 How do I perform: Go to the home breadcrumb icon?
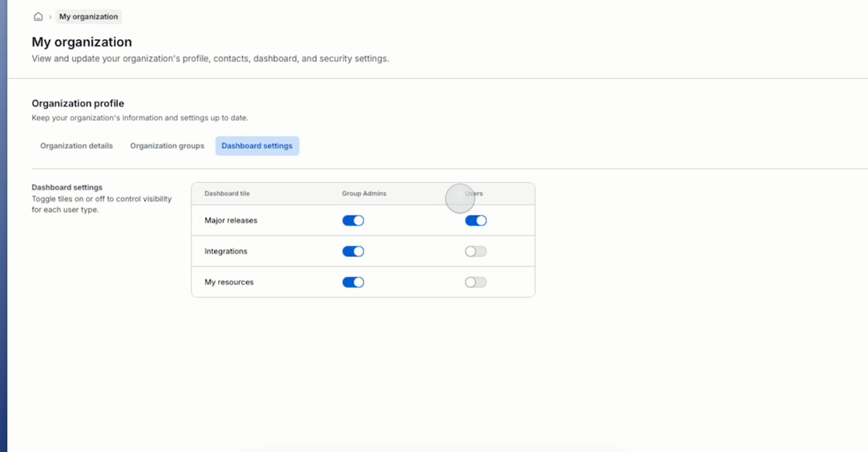pyautogui.click(x=38, y=17)
